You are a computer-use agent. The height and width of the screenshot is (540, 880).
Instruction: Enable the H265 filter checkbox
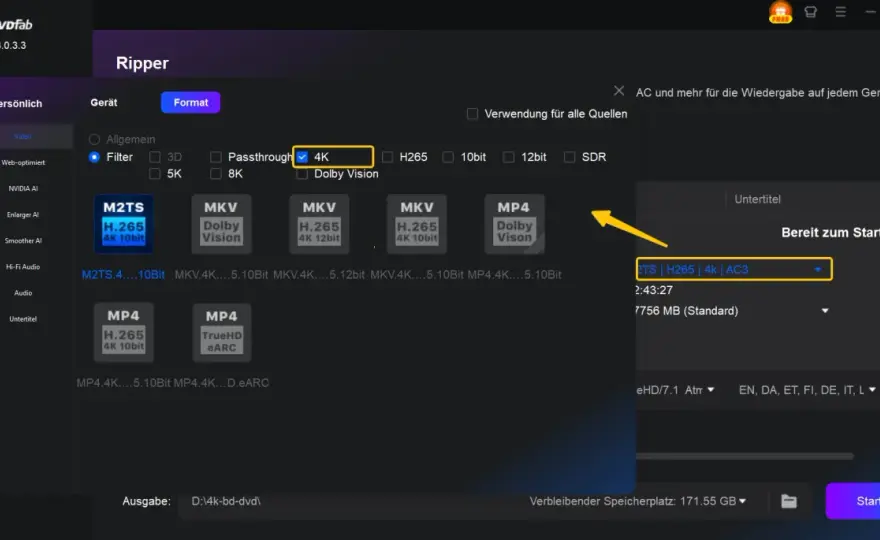(387, 157)
